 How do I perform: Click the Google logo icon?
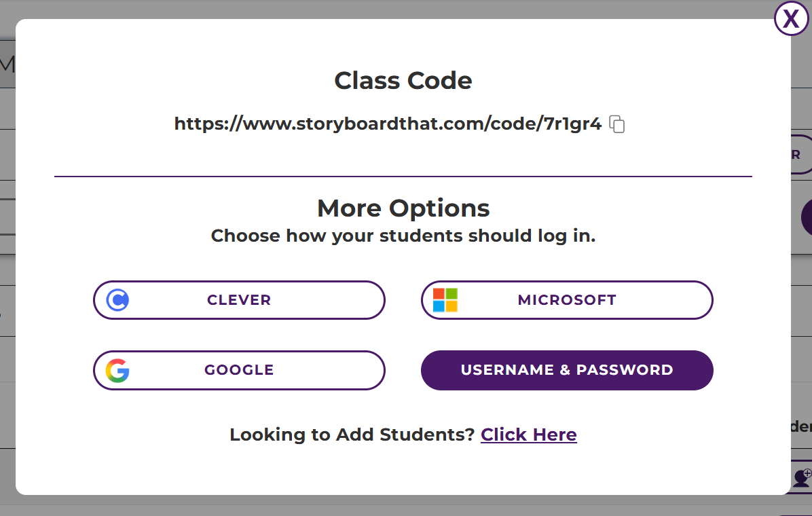coord(117,370)
